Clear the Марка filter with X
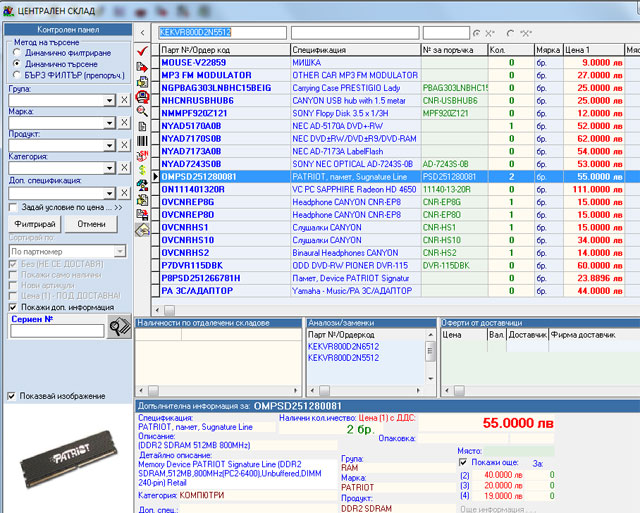The height and width of the screenshot is (513, 640). (x=124, y=122)
